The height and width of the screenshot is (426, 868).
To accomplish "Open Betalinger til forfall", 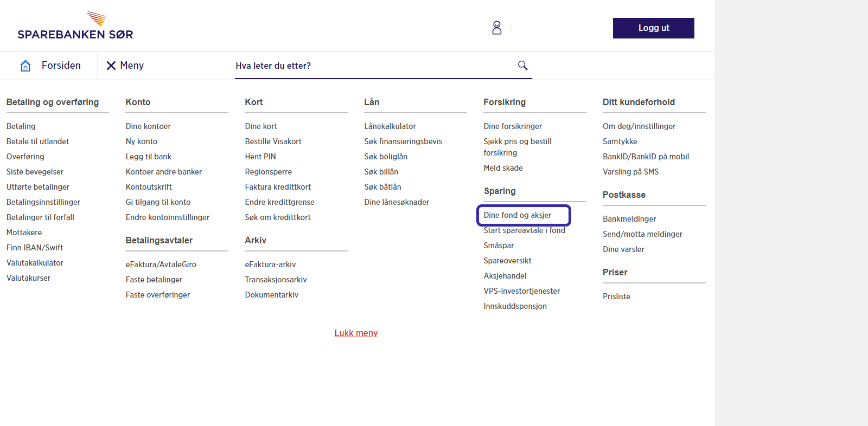I will click(x=40, y=217).
